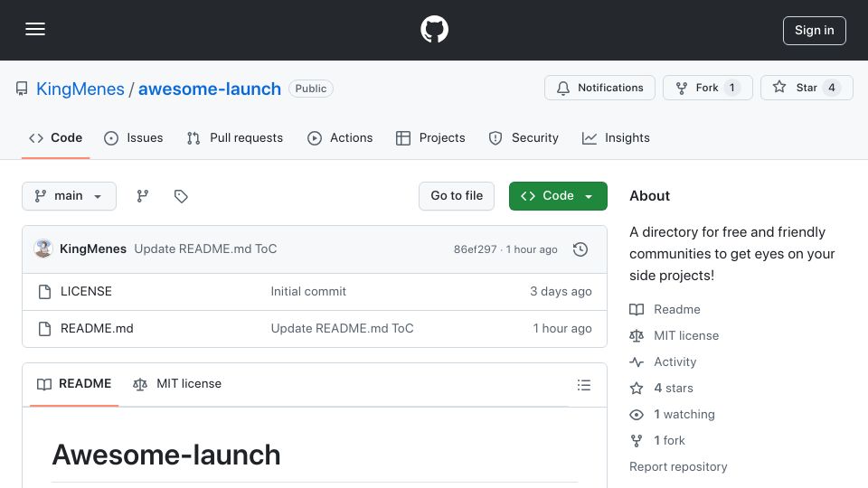Open commit hash 86ef297

click(x=475, y=249)
